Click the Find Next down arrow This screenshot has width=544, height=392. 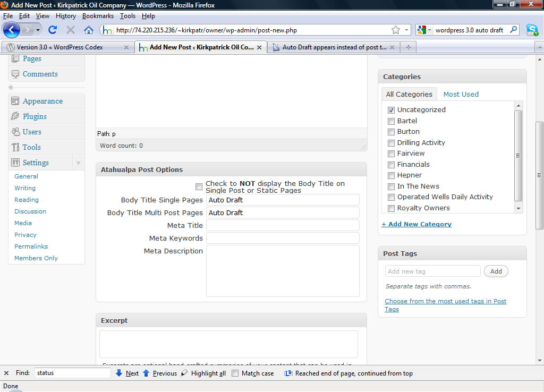(119, 373)
